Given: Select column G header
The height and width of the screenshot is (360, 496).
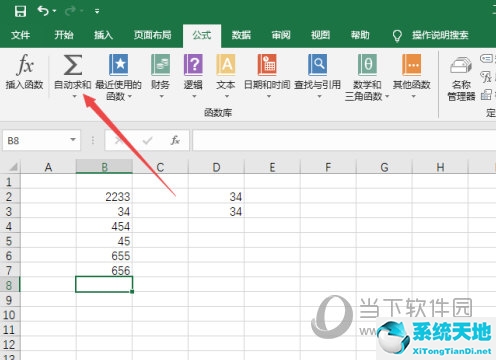Looking at the screenshot, I should (x=384, y=167).
